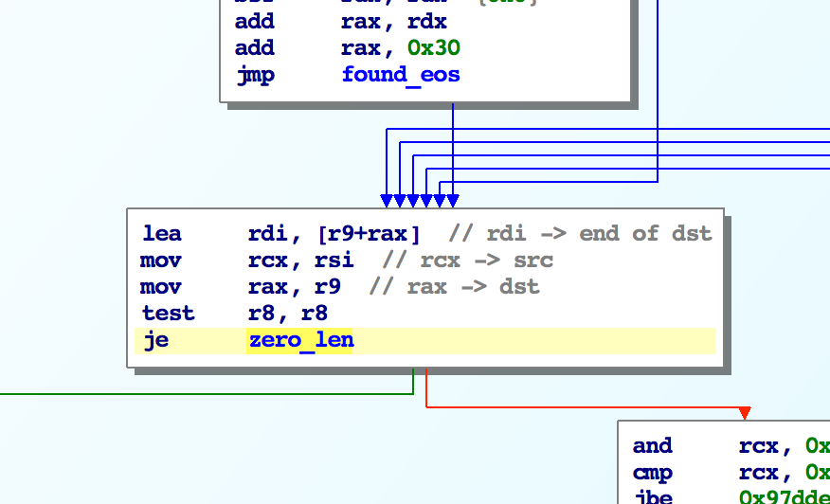The image size is (830, 504).
Task: Click the lea mnemonic in middle block
Action: (161, 234)
